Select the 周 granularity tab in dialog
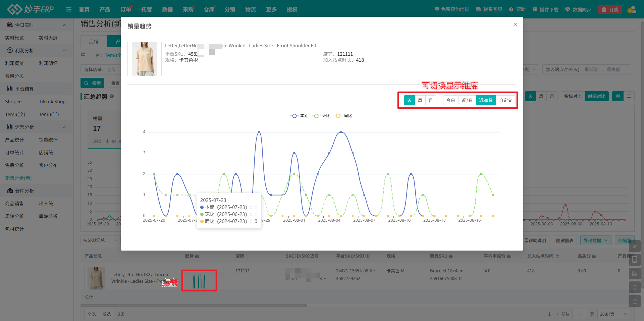Image resolution: width=644 pixels, height=321 pixels. point(420,101)
